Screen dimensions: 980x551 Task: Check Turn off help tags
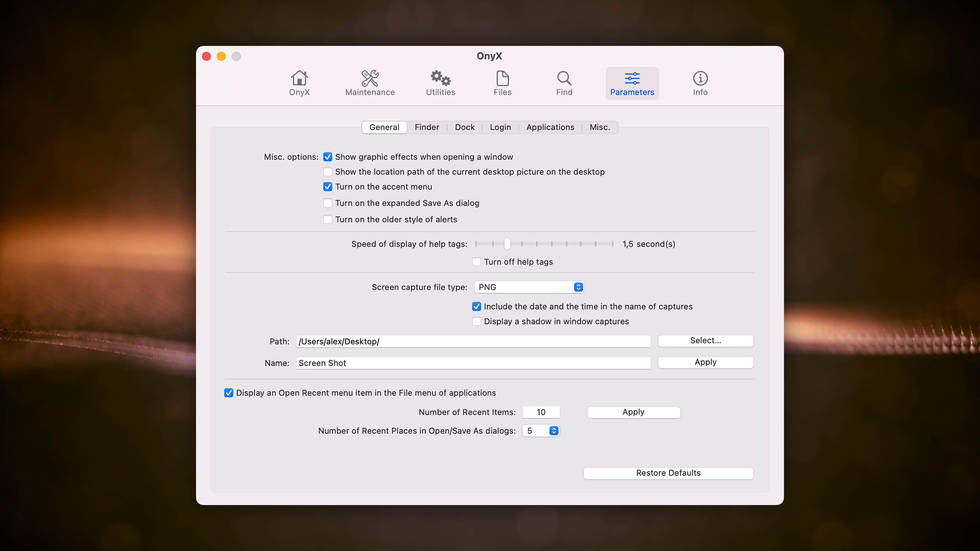pos(477,262)
